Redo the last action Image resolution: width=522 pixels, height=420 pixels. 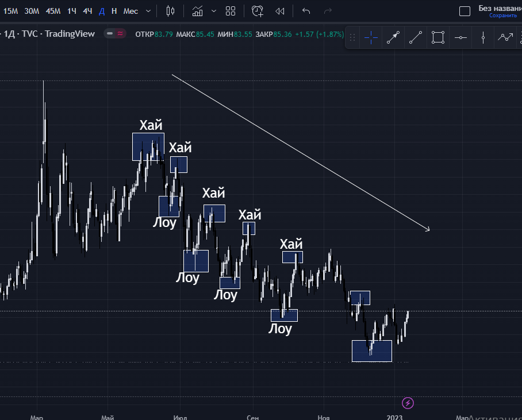pos(328,11)
